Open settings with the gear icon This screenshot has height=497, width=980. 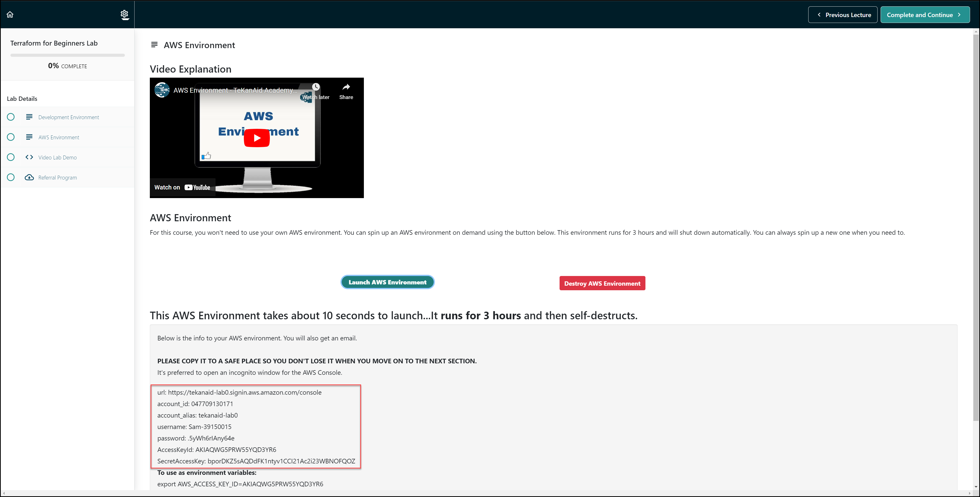click(124, 14)
